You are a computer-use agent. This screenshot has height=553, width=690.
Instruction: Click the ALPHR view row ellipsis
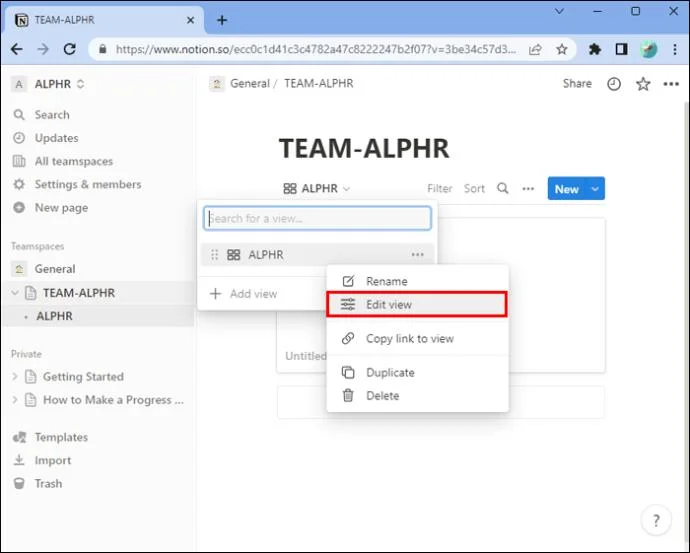coord(417,255)
